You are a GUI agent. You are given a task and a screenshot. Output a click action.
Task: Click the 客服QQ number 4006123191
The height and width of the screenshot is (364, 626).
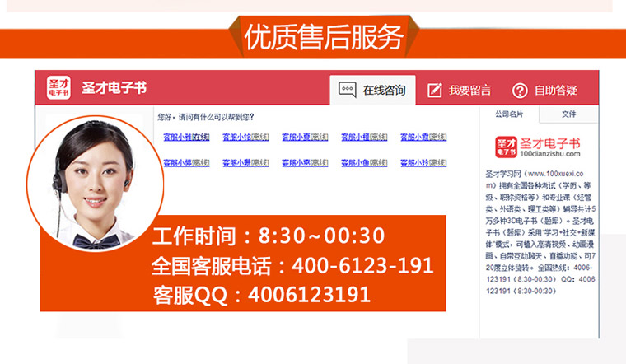coord(310,294)
